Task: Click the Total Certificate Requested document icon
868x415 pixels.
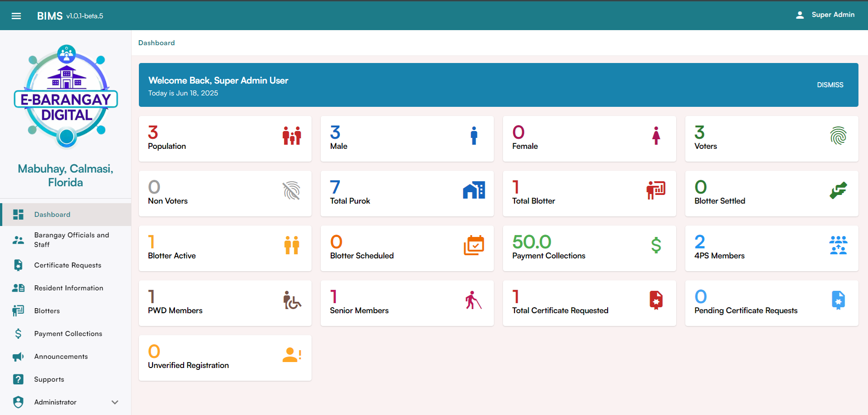Action: click(x=656, y=300)
